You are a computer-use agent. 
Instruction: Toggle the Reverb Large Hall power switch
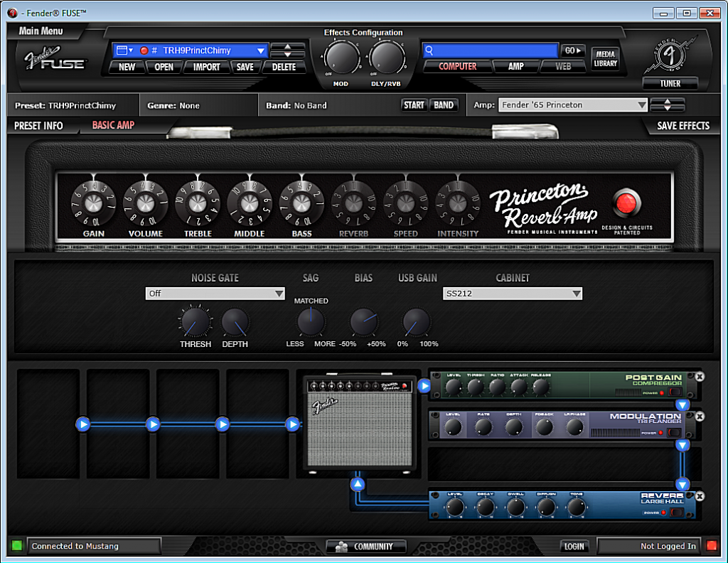pos(675,512)
